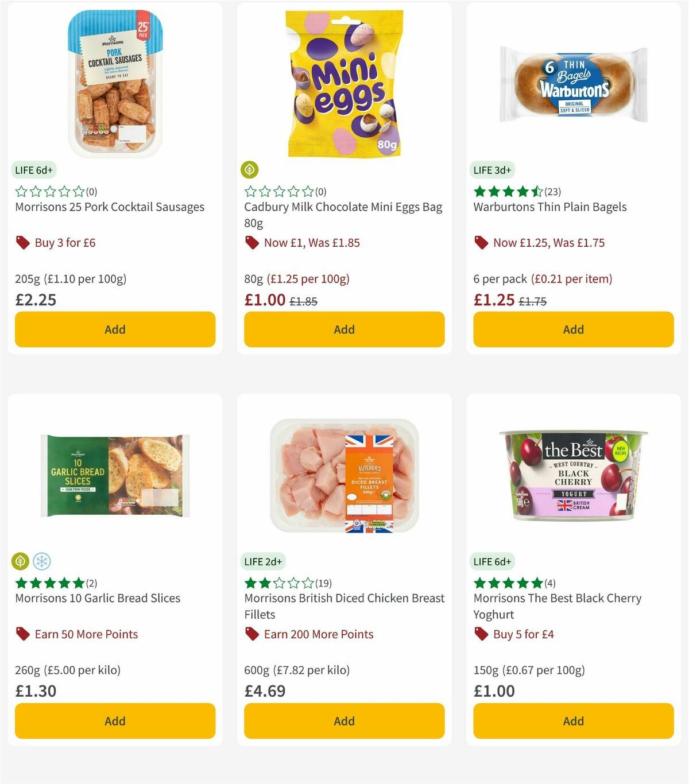
Task: Click the red tag icon beside 'Buy 3 for £6'
Action: click(23, 242)
